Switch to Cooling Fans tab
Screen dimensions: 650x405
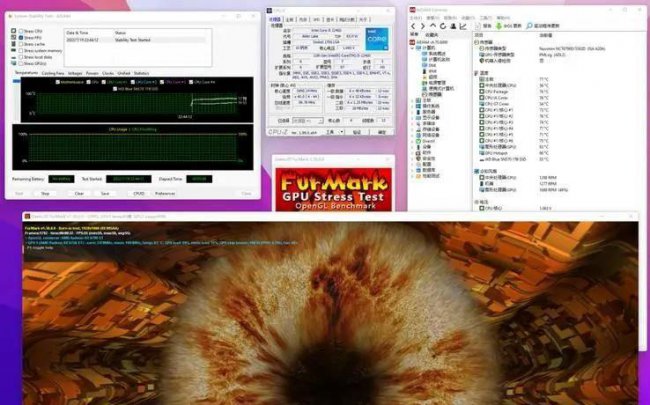click(53, 73)
